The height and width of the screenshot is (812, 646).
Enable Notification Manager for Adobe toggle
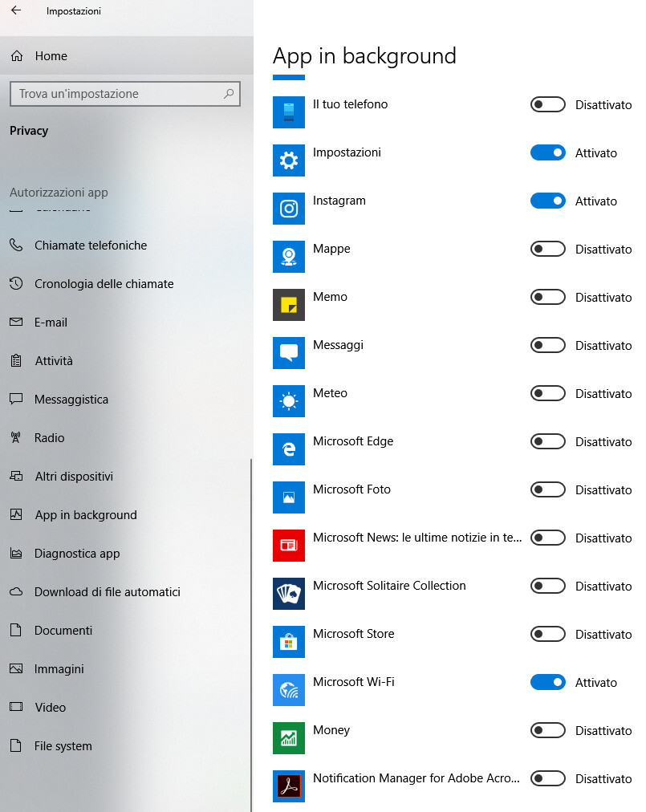(x=547, y=779)
